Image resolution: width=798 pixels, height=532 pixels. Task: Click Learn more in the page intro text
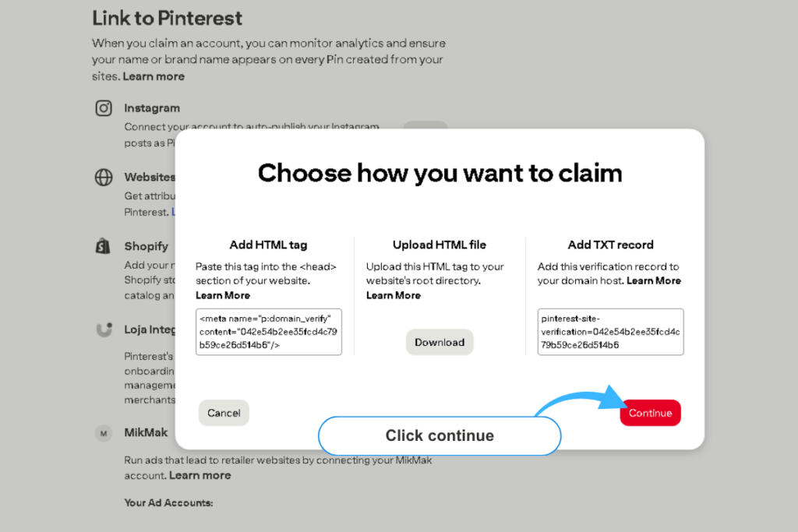click(154, 76)
